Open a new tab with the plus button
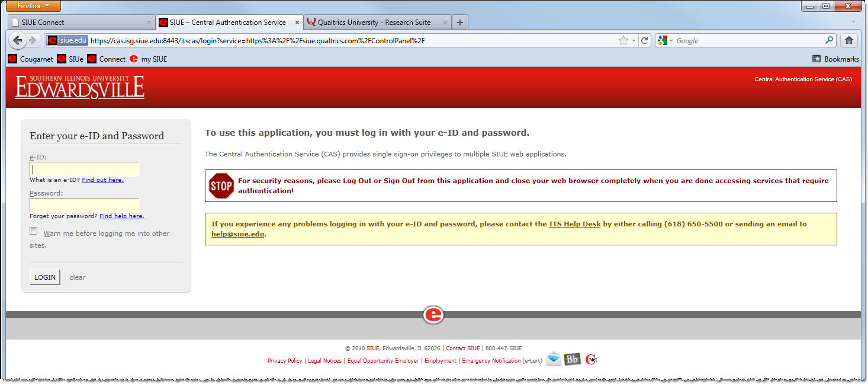 [460, 23]
